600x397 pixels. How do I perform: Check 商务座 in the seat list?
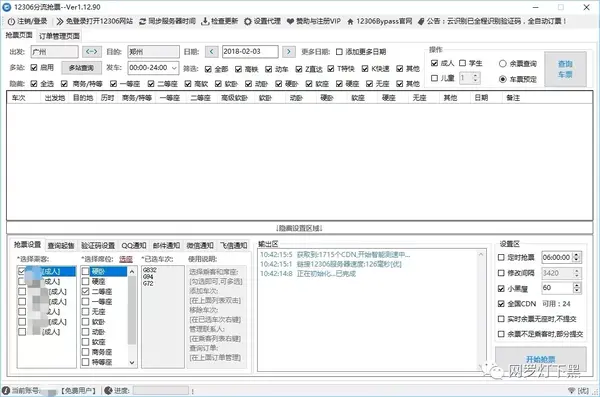pyautogui.click(x=86, y=352)
